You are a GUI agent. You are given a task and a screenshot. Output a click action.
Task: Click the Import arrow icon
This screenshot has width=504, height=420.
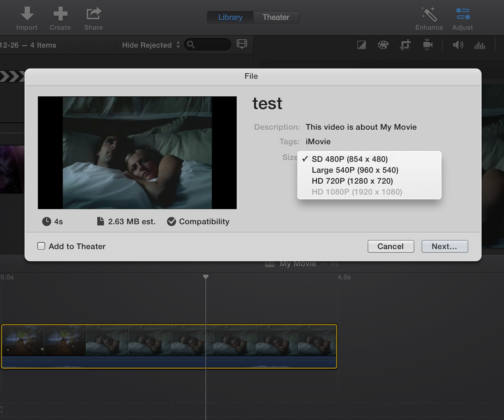[x=27, y=14]
